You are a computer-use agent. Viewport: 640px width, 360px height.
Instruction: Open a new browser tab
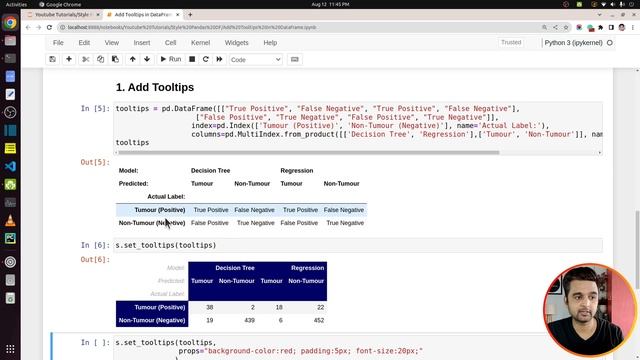pos(190,15)
